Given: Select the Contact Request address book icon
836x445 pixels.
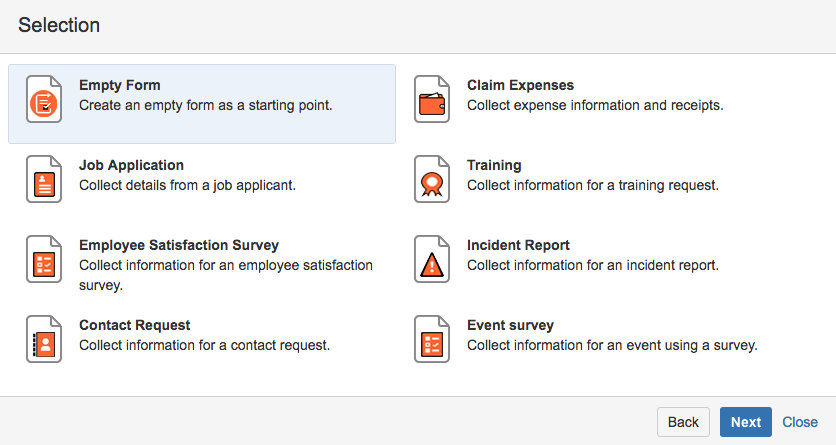Looking at the screenshot, I should [x=43, y=339].
